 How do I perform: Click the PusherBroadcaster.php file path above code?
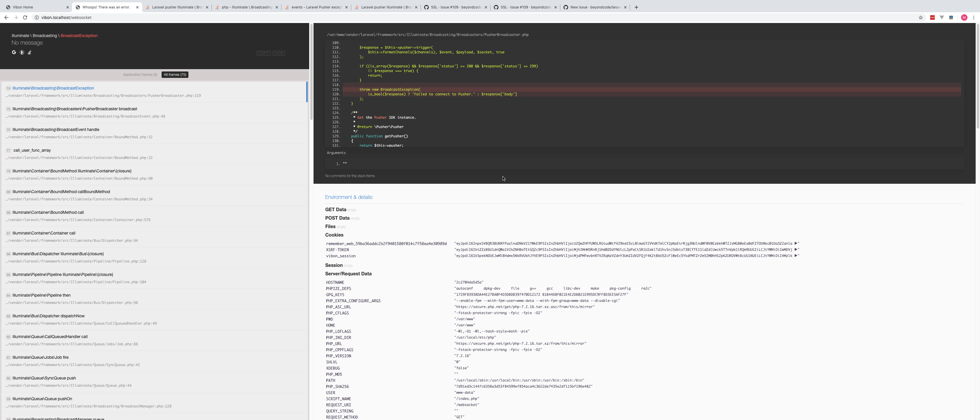[428, 35]
